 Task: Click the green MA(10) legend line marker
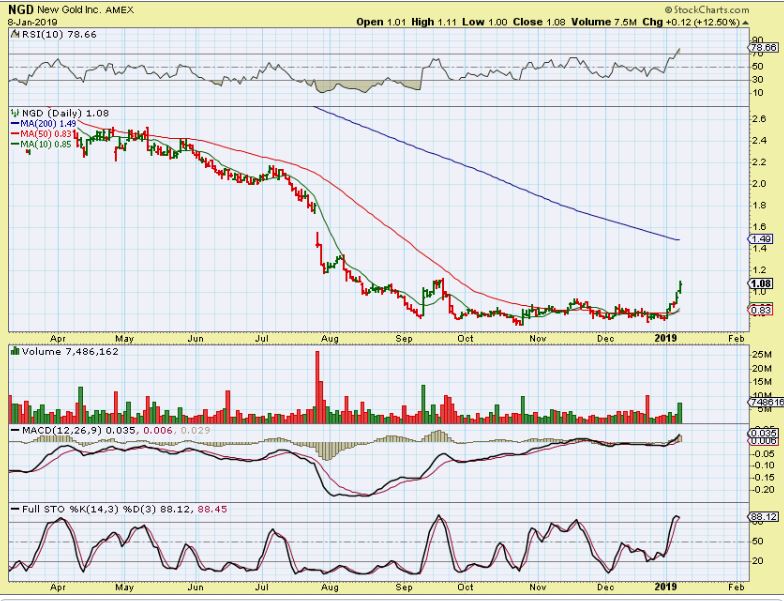(14, 144)
